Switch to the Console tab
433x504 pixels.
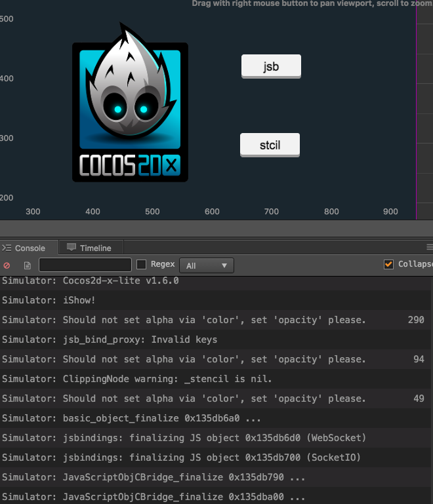coord(29,248)
